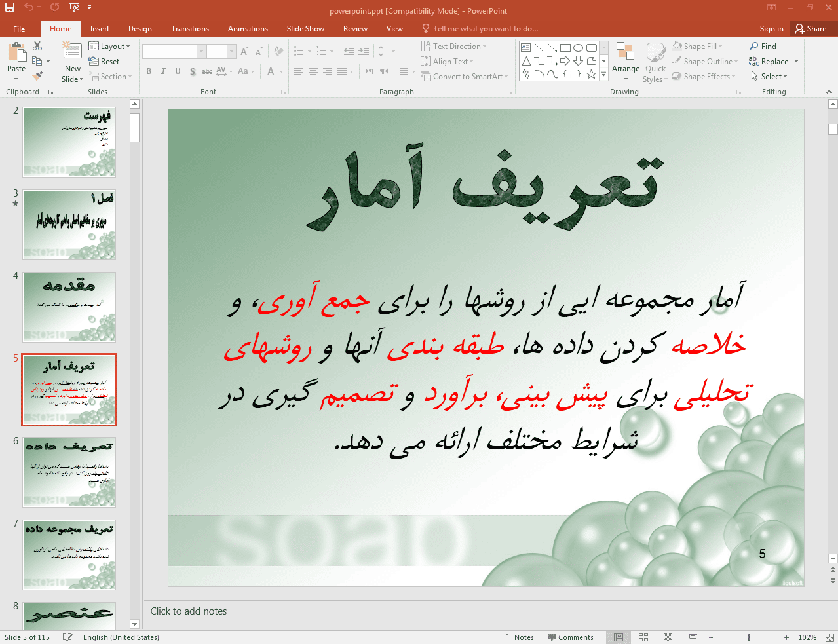Open the Select dropdown in Editing
838x644 pixels.
point(769,77)
